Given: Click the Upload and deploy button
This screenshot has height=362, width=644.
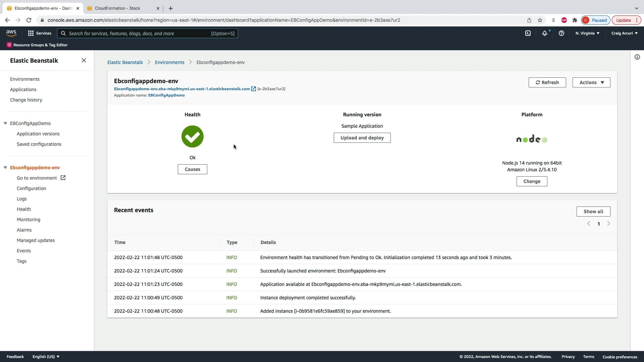Looking at the screenshot, I should point(362,138).
